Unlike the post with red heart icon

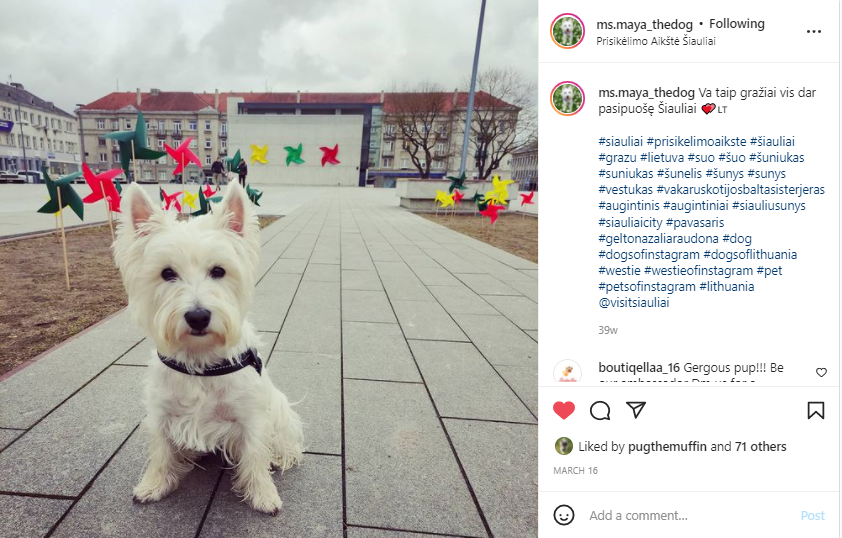click(563, 411)
